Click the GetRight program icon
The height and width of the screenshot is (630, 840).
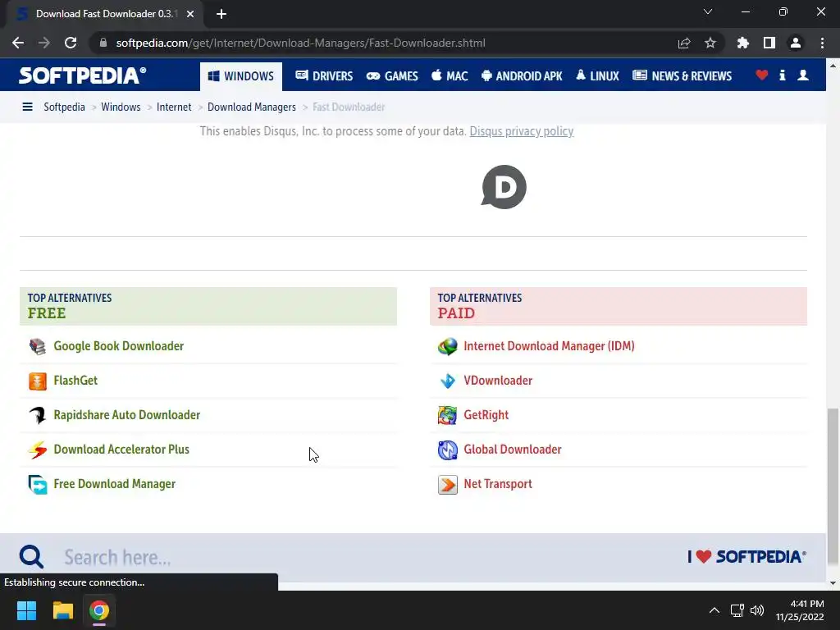(447, 415)
